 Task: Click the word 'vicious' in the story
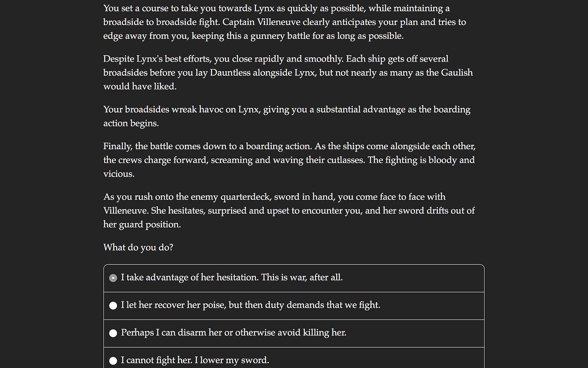coord(118,174)
